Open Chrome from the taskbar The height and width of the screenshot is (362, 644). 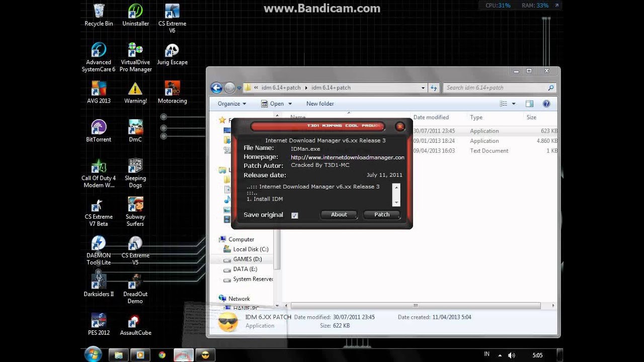[162, 355]
